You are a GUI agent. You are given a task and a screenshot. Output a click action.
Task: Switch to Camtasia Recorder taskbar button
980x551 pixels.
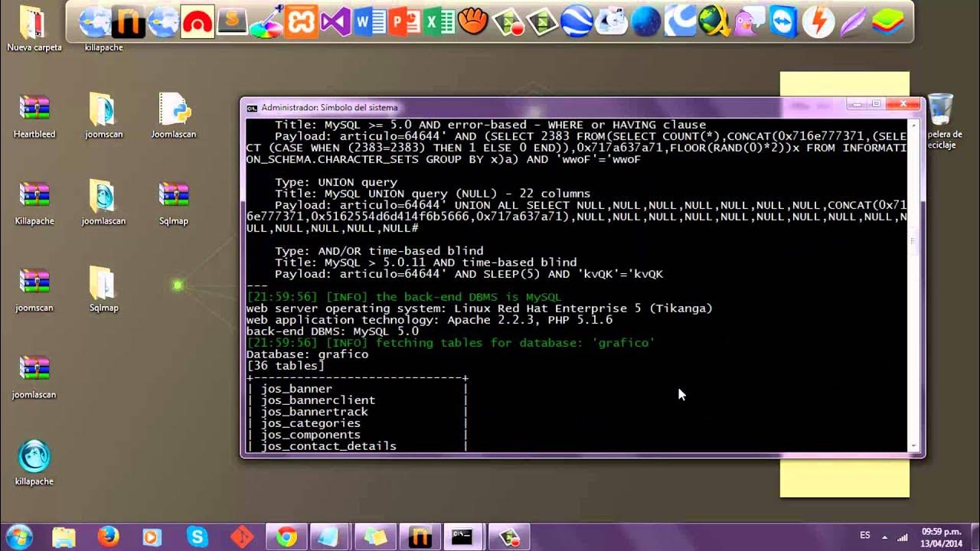(x=509, y=537)
